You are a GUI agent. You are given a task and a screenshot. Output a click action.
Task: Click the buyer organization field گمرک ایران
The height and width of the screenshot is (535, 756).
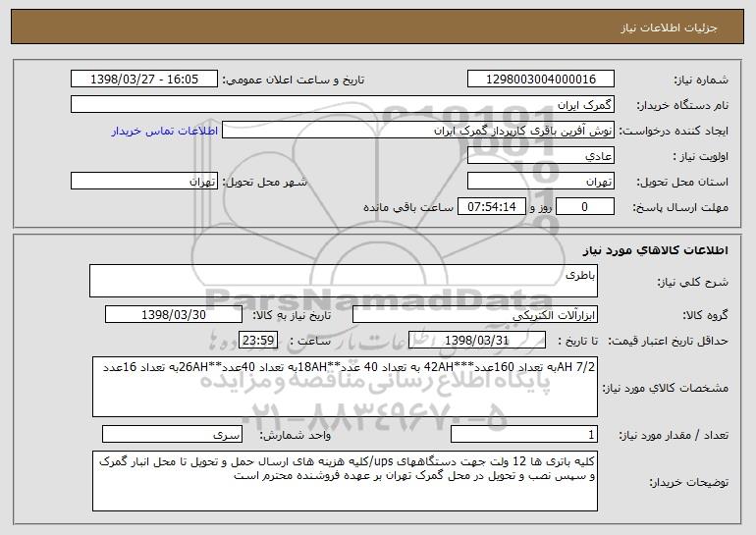(343, 104)
